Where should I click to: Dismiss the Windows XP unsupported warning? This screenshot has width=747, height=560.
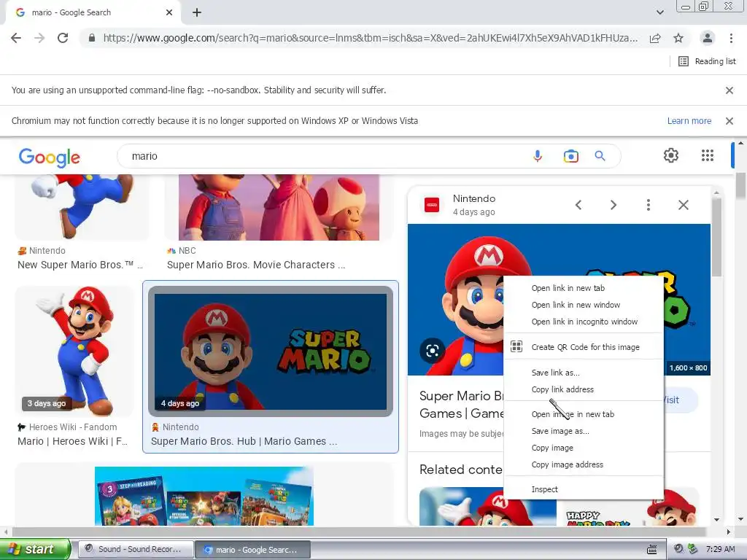(729, 121)
